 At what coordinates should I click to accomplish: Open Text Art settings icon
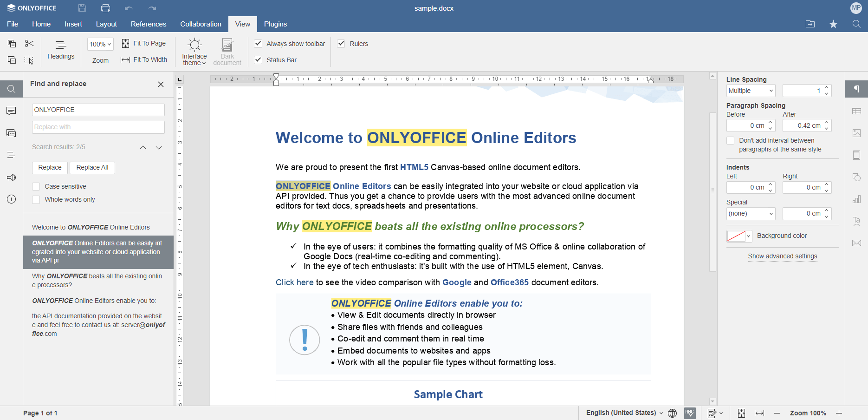[x=857, y=221]
